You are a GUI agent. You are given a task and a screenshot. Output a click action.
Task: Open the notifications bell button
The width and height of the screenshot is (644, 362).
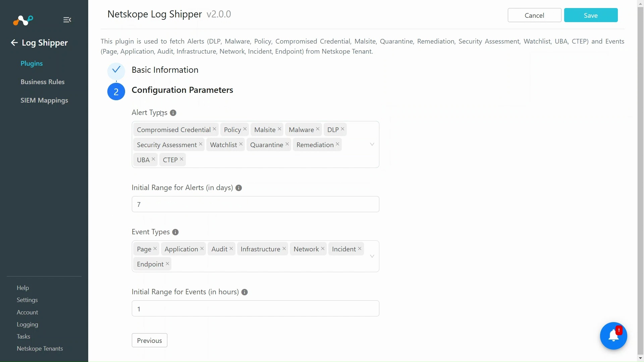coord(613,336)
